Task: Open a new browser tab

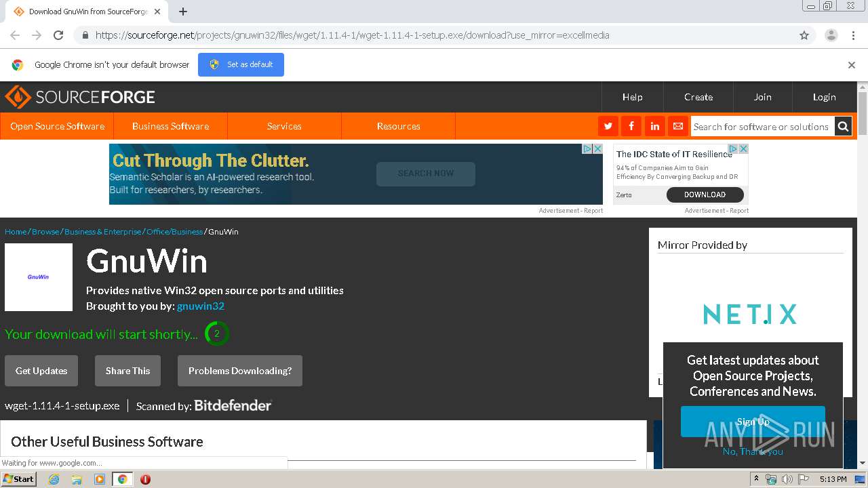Action: 183,12
